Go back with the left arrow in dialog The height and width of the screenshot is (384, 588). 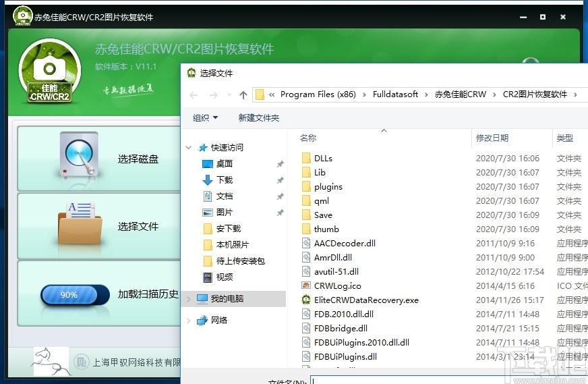tap(194, 95)
